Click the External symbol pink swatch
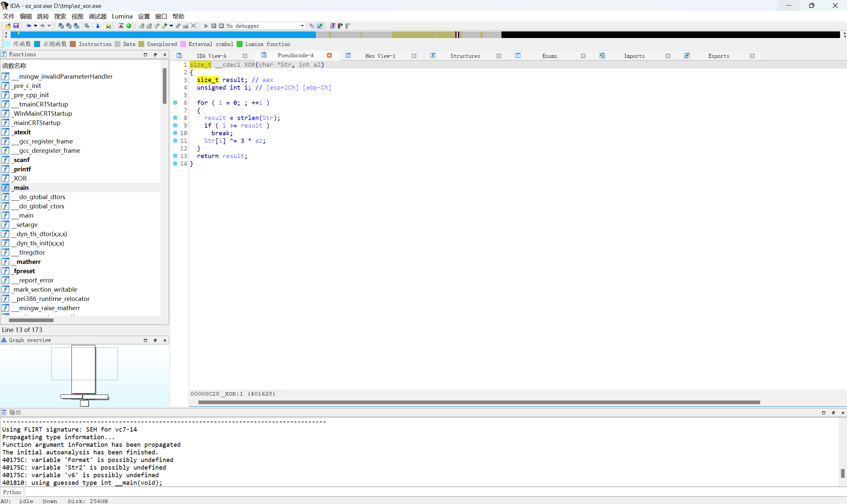 pyautogui.click(x=183, y=44)
